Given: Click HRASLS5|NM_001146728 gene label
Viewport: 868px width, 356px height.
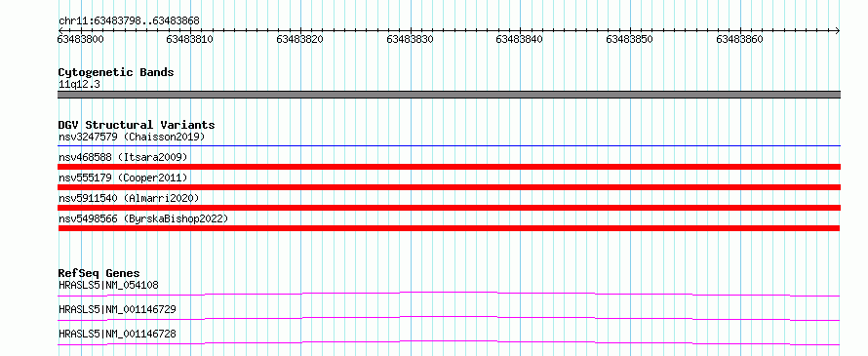Looking at the screenshot, I should 117,334.
